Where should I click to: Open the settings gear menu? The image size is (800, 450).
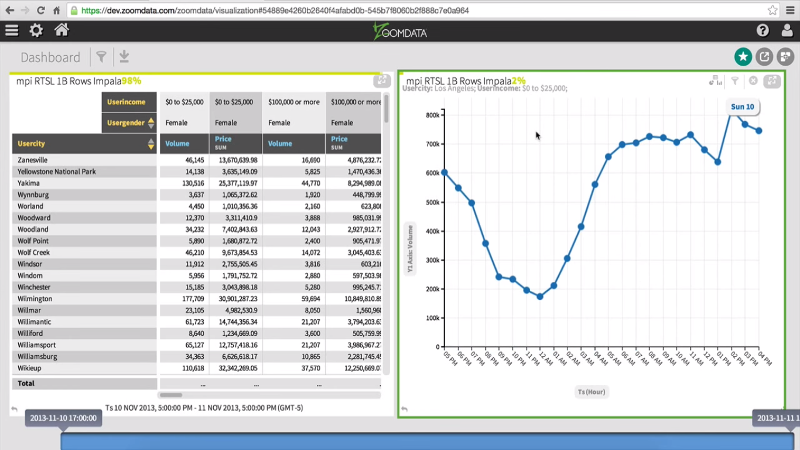click(x=36, y=31)
